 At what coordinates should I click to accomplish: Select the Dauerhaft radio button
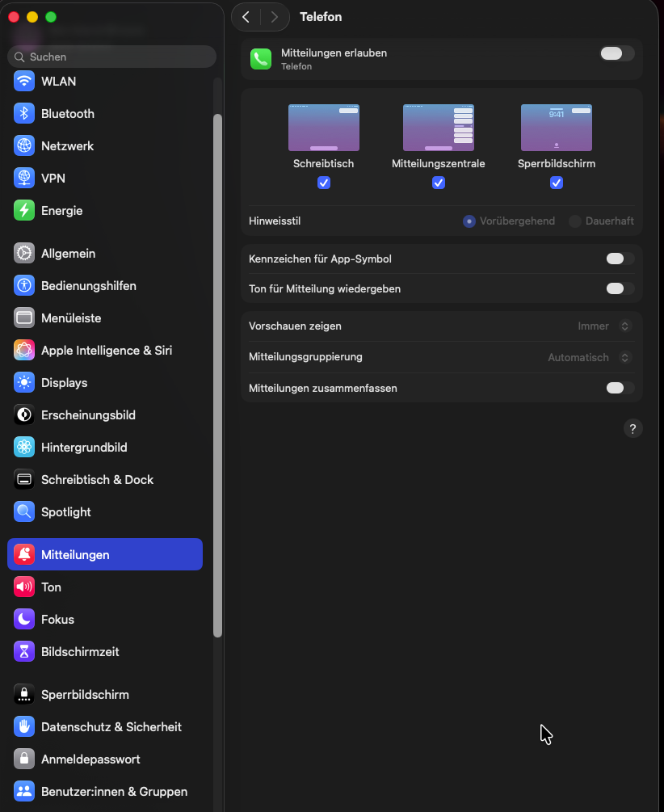574,221
